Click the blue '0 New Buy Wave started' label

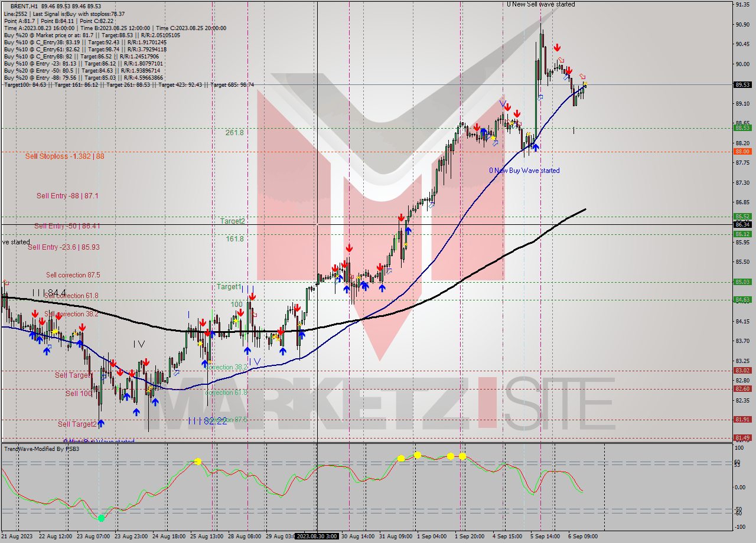(x=524, y=171)
